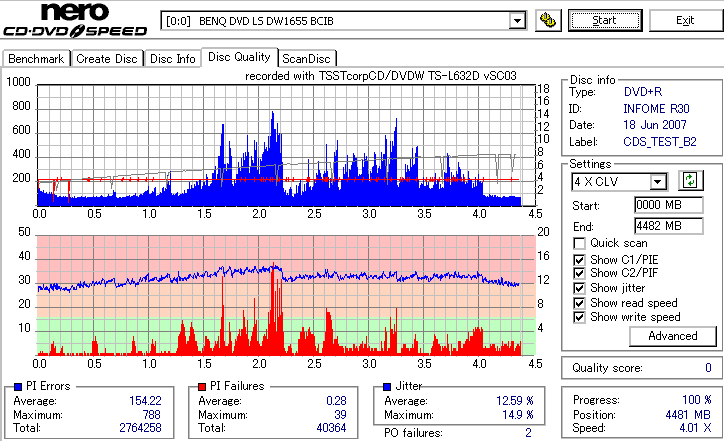Toggle Show read speed checkbox
Viewport: 724px width, 441px height.
[x=579, y=303]
